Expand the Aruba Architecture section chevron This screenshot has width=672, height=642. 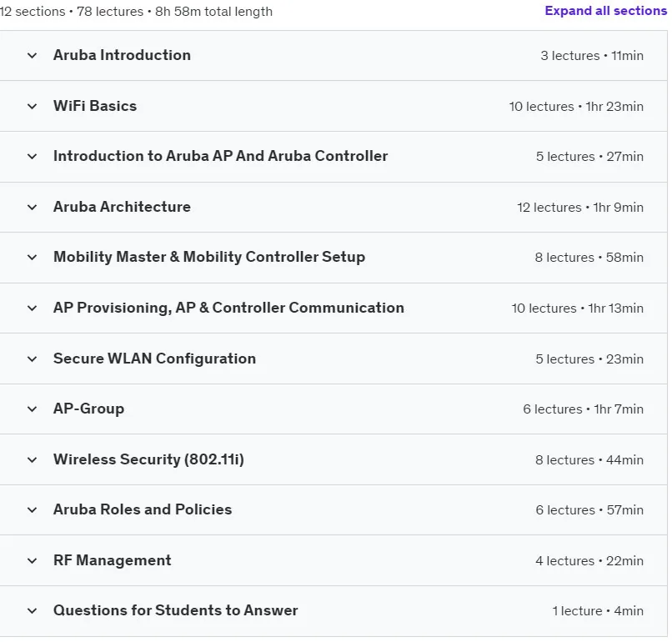33,208
